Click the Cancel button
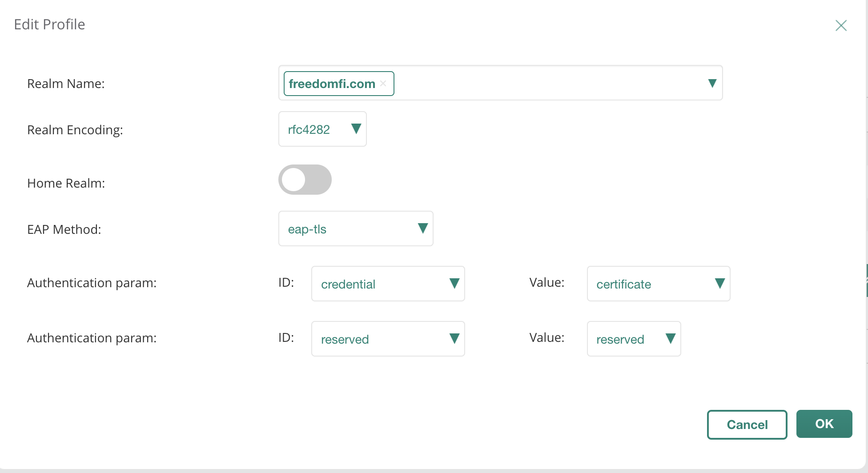Viewport: 868px width, 473px height. (747, 425)
